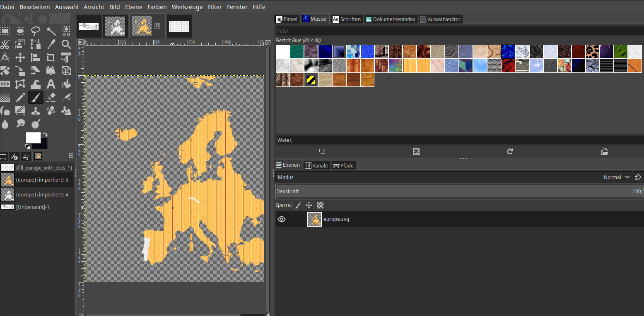Toggle lock position and size
644x316 pixels.
[x=309, y=205]
